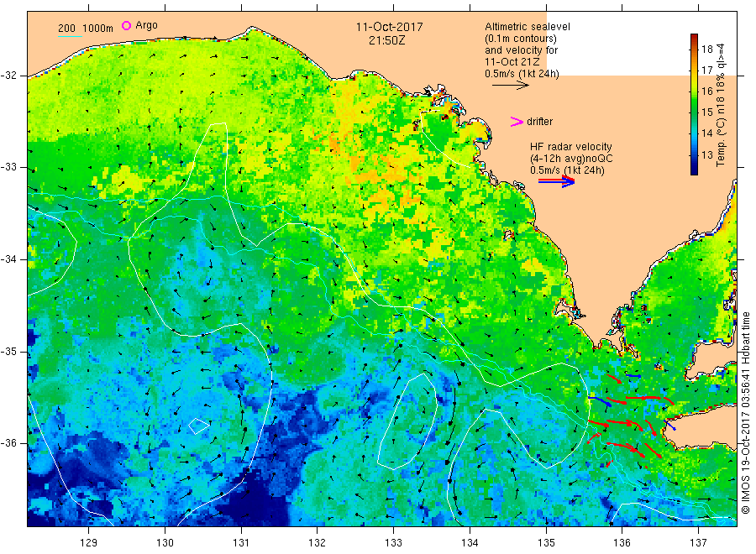Viewport: 756px width, 554px height.
Task: Click the '(0.1m contours)' legend text
Action: tap(520, 39)
